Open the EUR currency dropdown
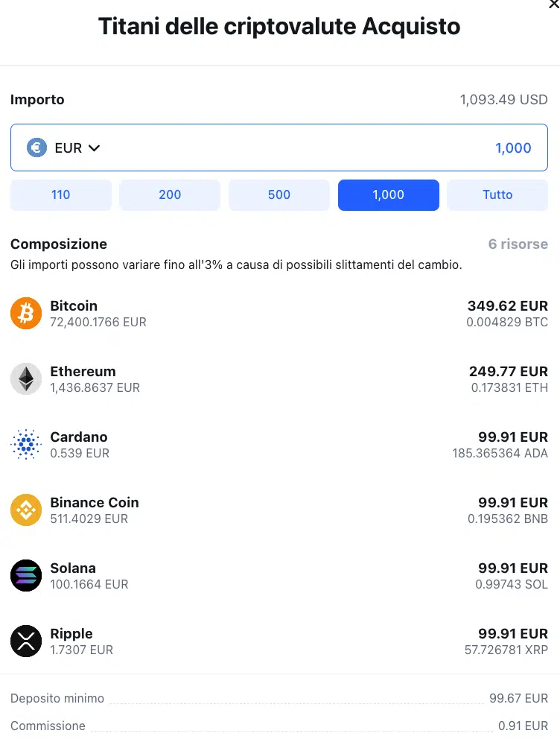Viewport: 560px width, 745px height. (77, 148)
